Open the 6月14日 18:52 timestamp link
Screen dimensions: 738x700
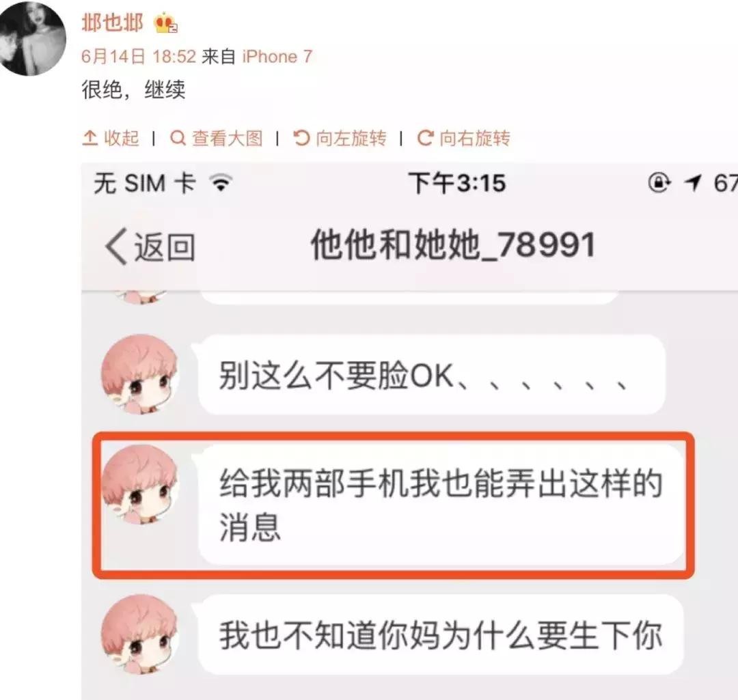tap(138, 57)
